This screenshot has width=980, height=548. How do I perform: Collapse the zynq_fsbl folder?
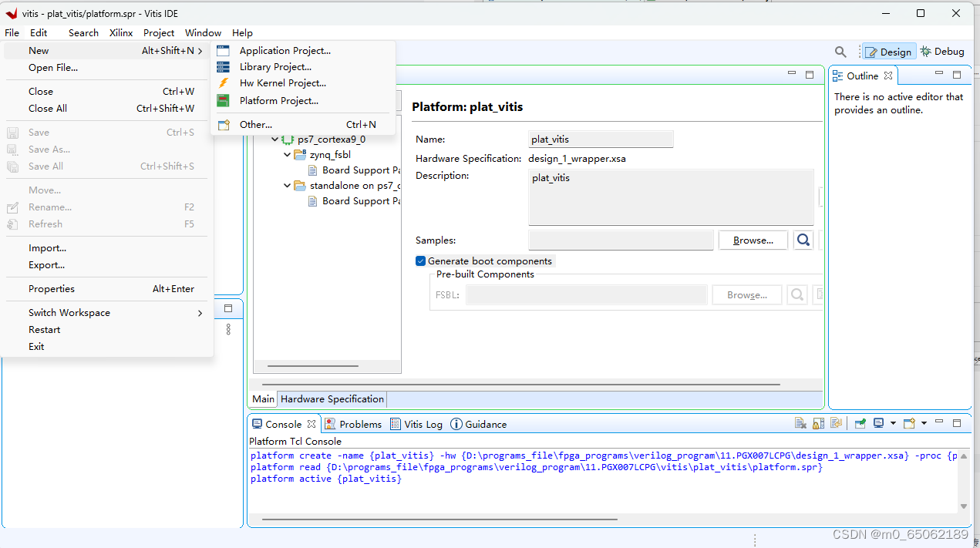coord(287,154)
